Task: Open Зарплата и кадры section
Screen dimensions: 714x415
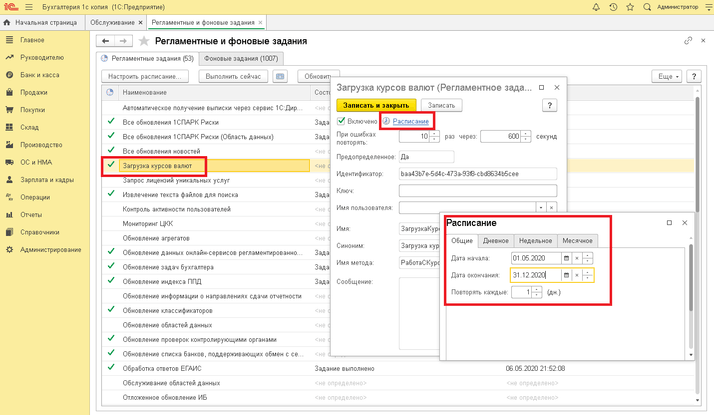Action: (47, 180)
